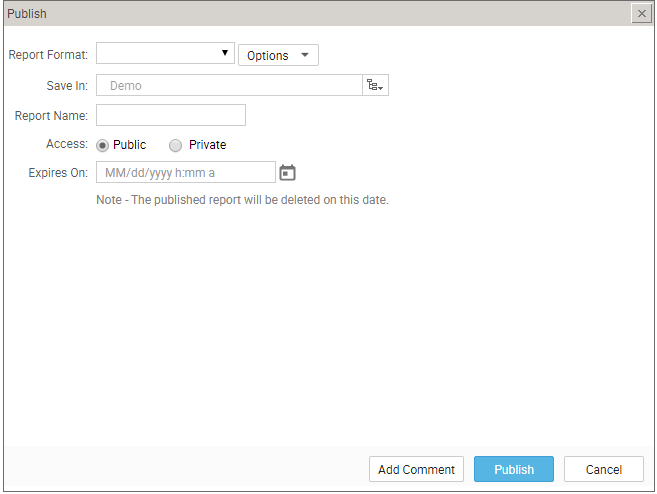Screen dimensions: 657x494
Task: Click the note about report deletion
Action: pos(242,200)
